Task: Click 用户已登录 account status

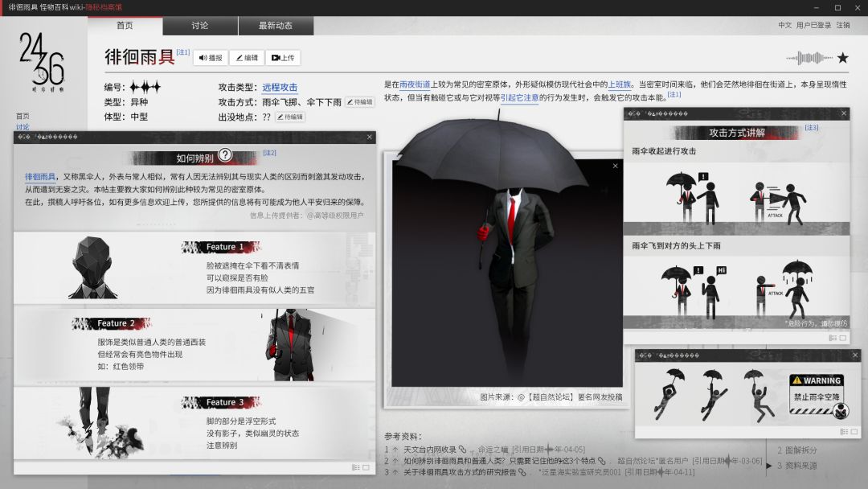Action: pos(813,25)
